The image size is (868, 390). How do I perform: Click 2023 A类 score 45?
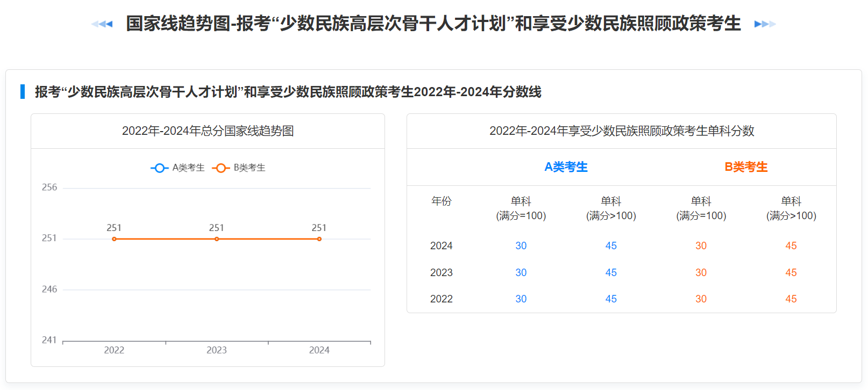611,272
